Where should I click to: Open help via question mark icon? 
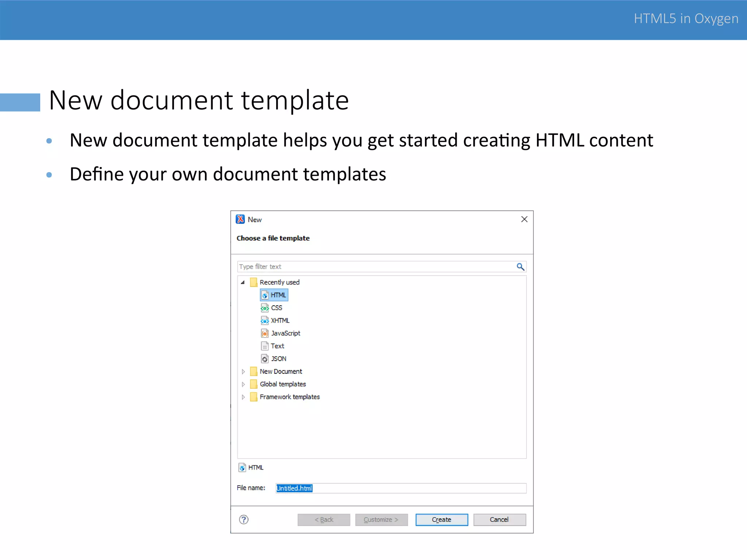(x=244, y=520)
